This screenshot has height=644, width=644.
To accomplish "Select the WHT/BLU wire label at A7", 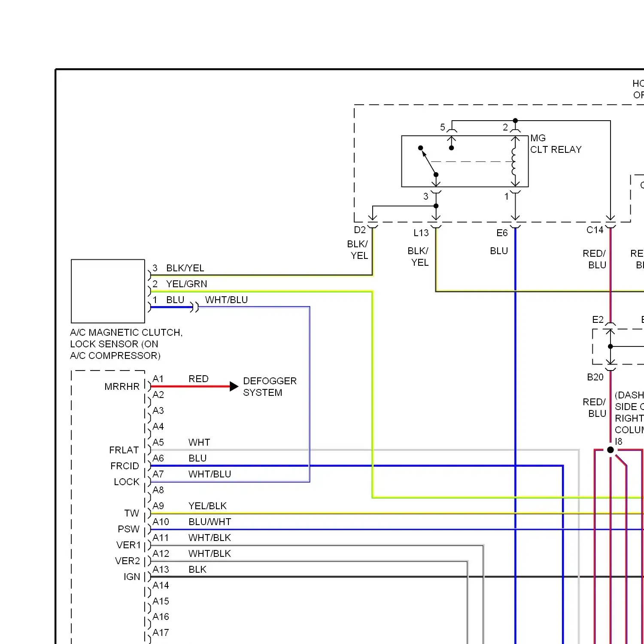I will click(x=210, y=474).
